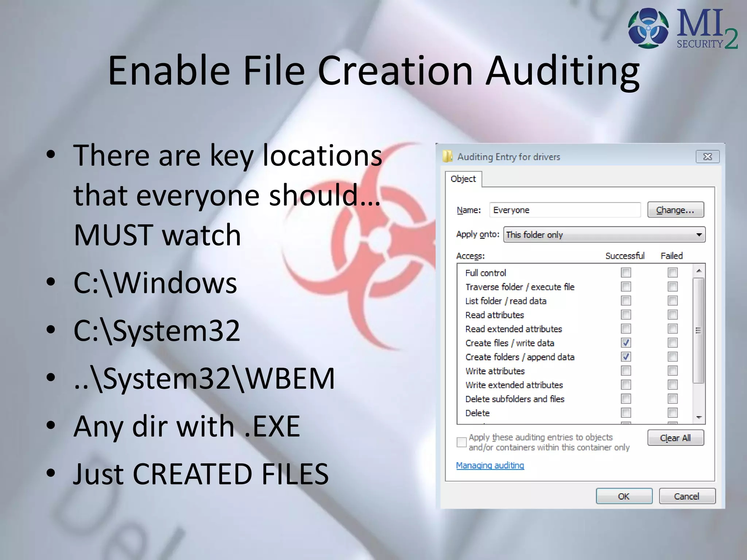Click the access list scrollbar thumb

pos(698,330)
